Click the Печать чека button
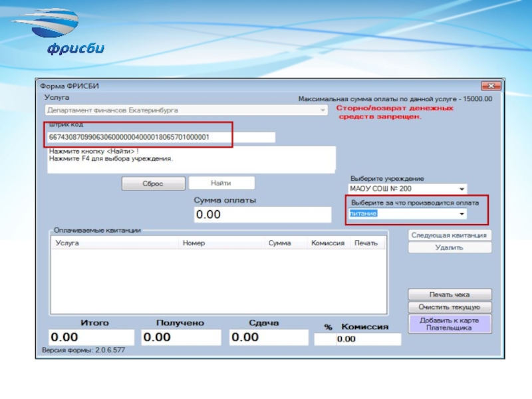The image size is (532, 399). pyautogui.click(x=450, y=295)
